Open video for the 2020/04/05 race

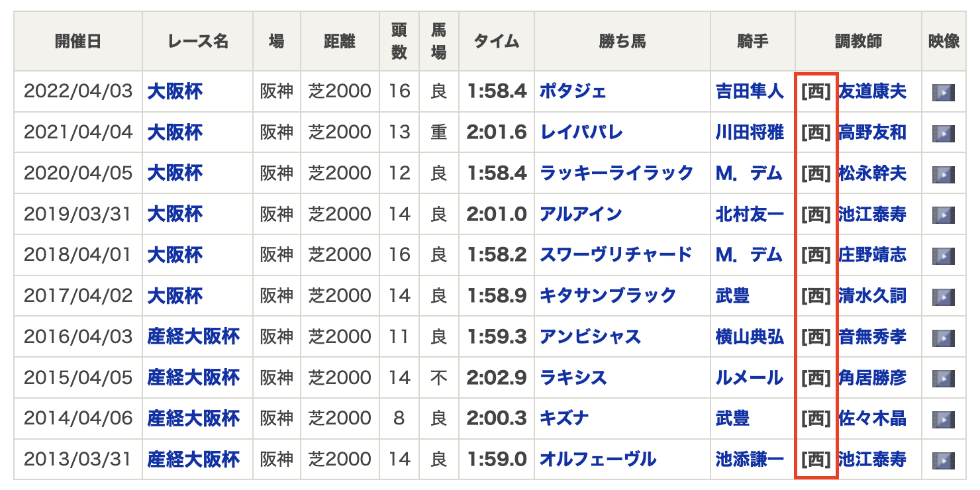943,175
